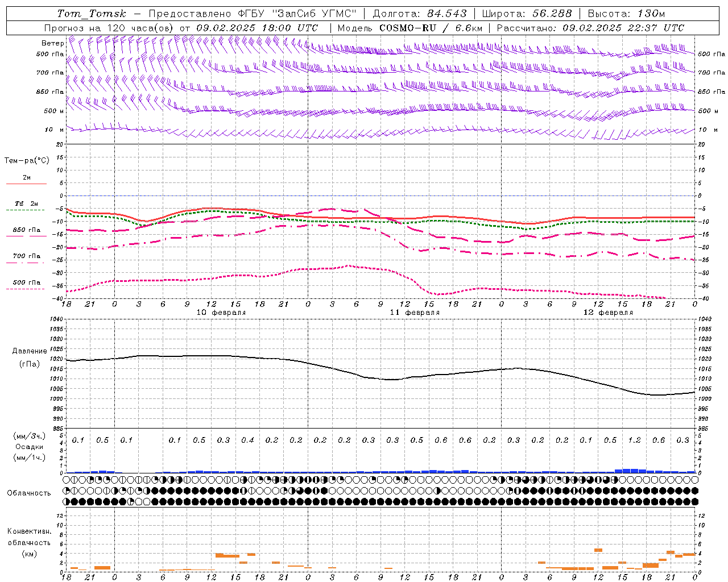Click the Высота: 130м header field
728x582 pixels.
click(x=626, y=14)
